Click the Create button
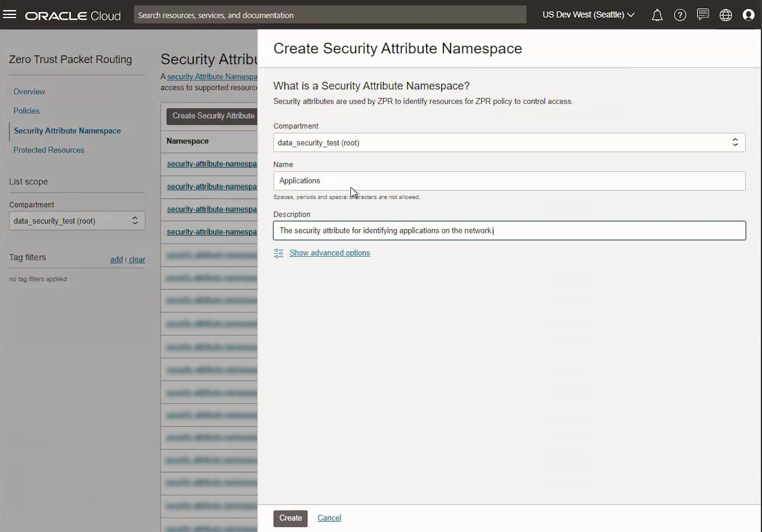 tap(290, 518)
